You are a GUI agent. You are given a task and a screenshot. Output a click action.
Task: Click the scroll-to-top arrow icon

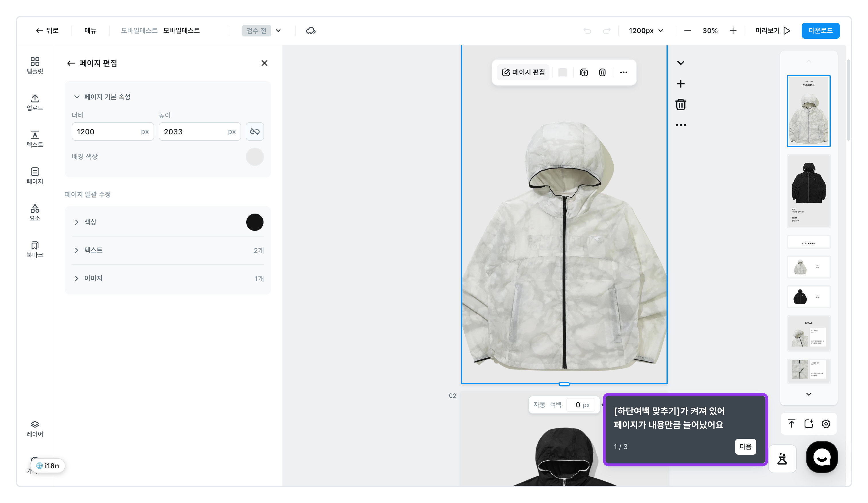click(x=792, y=424)
